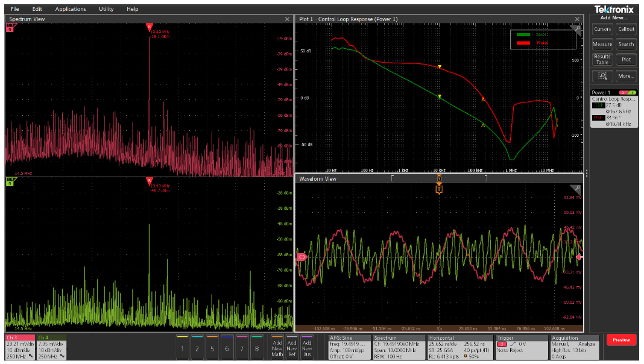Screen dimensions: 644x364
Task: Click the magnifier icon in Waveform View corner
Action: (x=577, y=188)
